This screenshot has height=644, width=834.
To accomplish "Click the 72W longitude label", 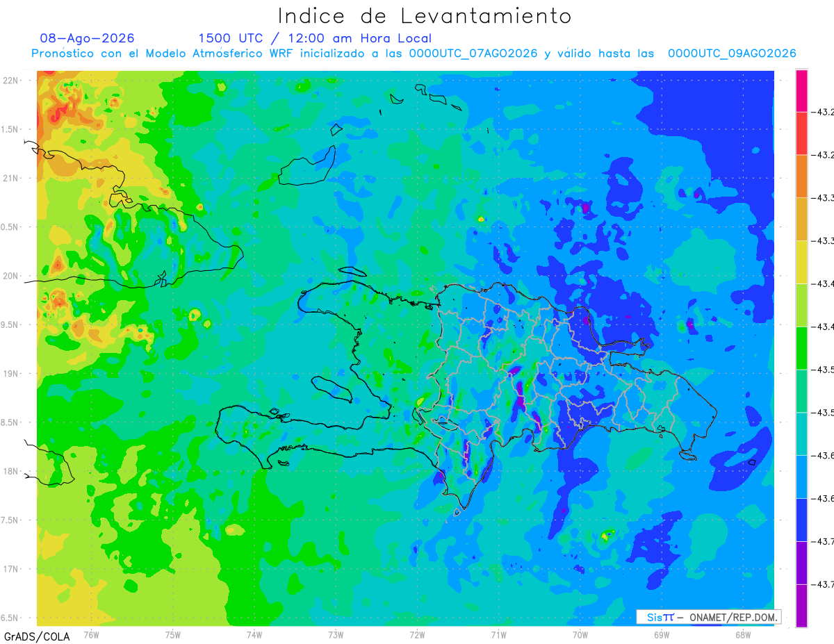I will coord(417,634).
